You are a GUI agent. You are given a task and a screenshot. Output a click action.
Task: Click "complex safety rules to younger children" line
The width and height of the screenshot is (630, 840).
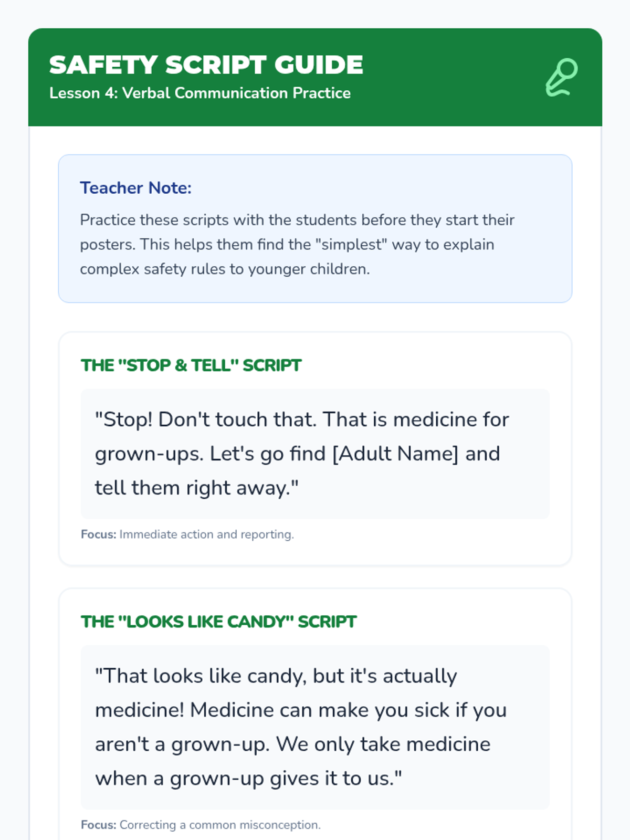pyautogui.click(x=225, y=269)
